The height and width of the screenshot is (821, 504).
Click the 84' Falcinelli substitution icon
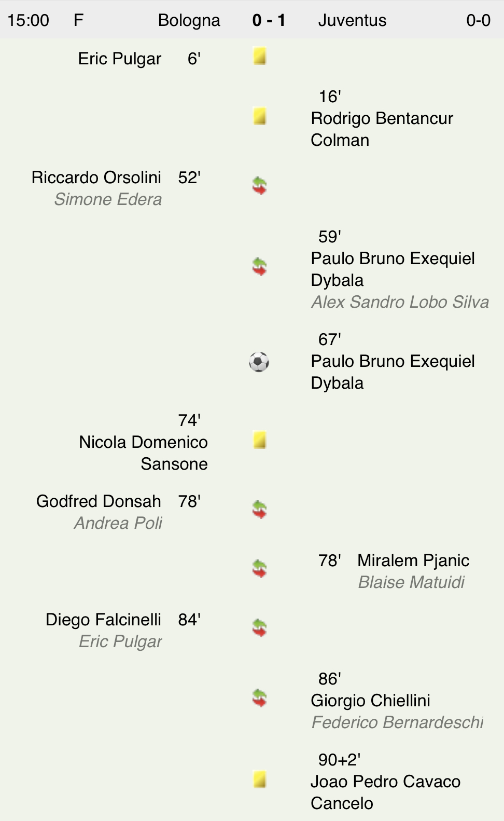click(259, 628)
